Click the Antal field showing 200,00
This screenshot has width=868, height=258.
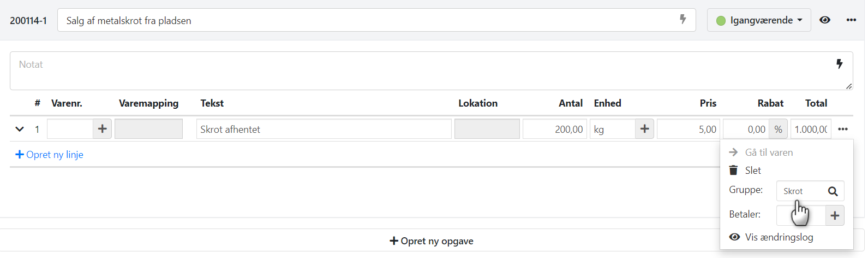[554, 130]
